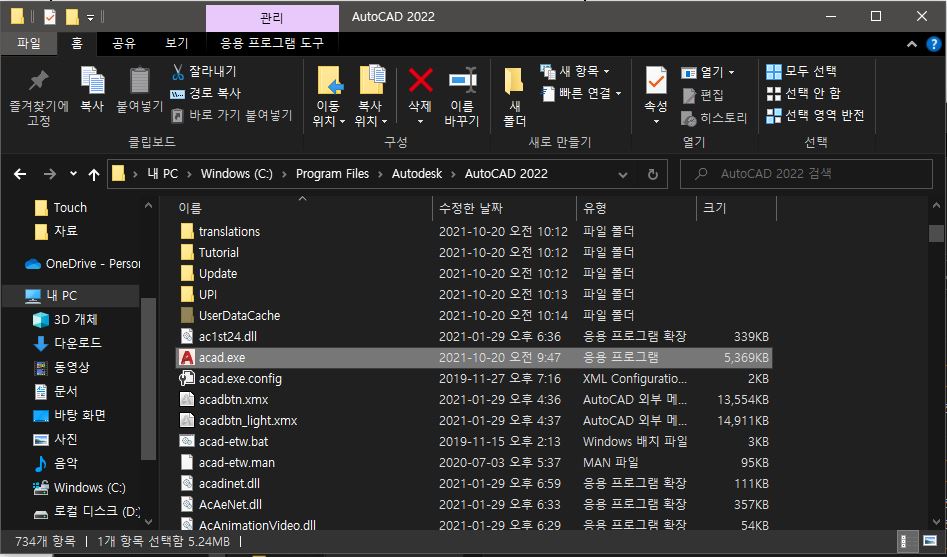Go up one folder with up arrow

pos(94,174)
